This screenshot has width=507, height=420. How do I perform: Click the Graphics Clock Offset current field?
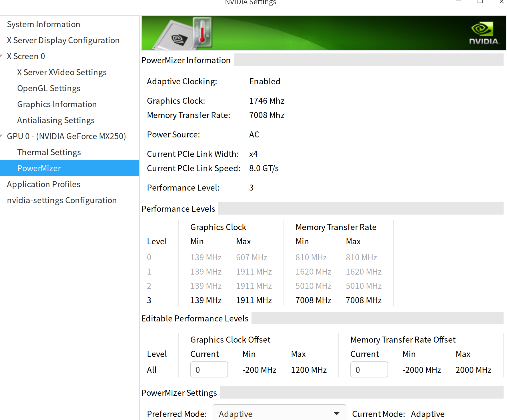[x=209, y=369]
